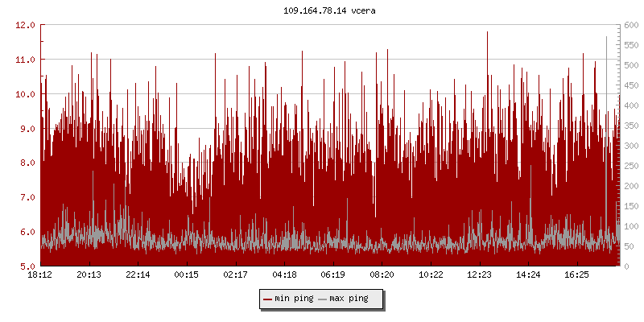644x322 pixels.
Task: Click the 600 value on right axis
Action: pos(629,25)
